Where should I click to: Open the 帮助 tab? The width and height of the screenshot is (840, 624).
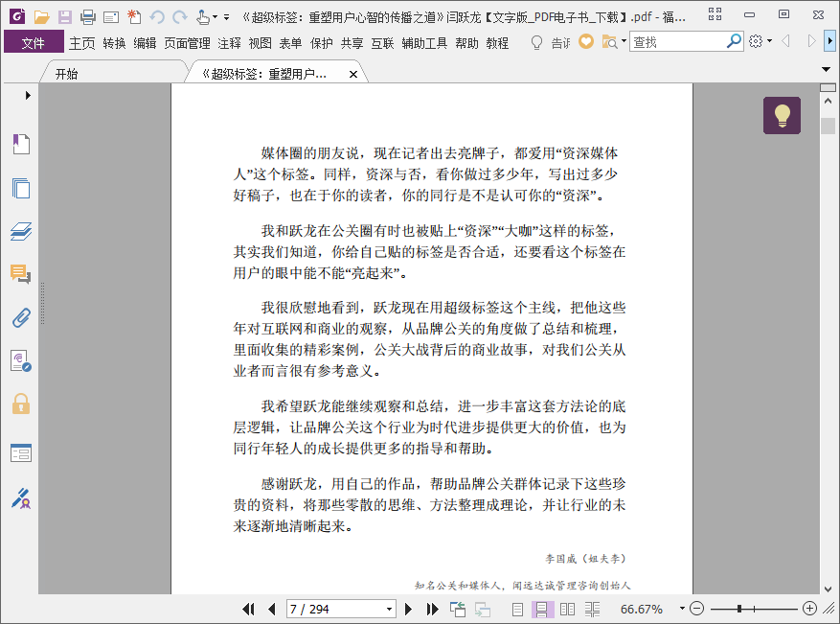(466, 43)
